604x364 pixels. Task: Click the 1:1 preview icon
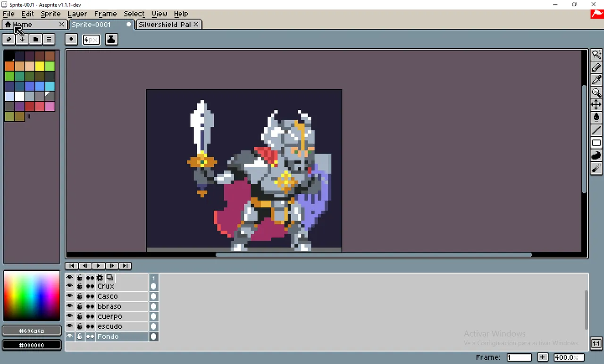(596, 343)
